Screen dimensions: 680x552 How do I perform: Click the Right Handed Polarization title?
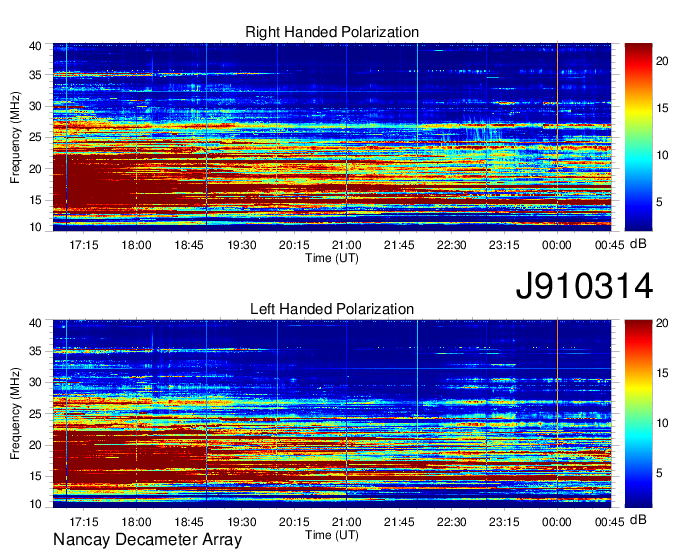click(x=332, y=32)
